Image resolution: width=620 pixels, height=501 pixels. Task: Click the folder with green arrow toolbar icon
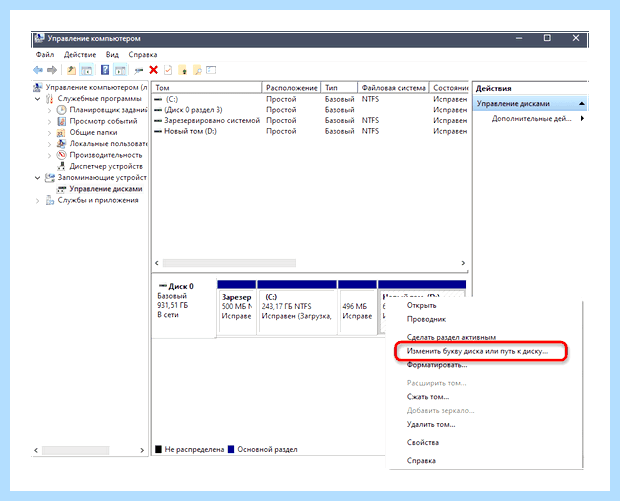(x=183, y=70)
